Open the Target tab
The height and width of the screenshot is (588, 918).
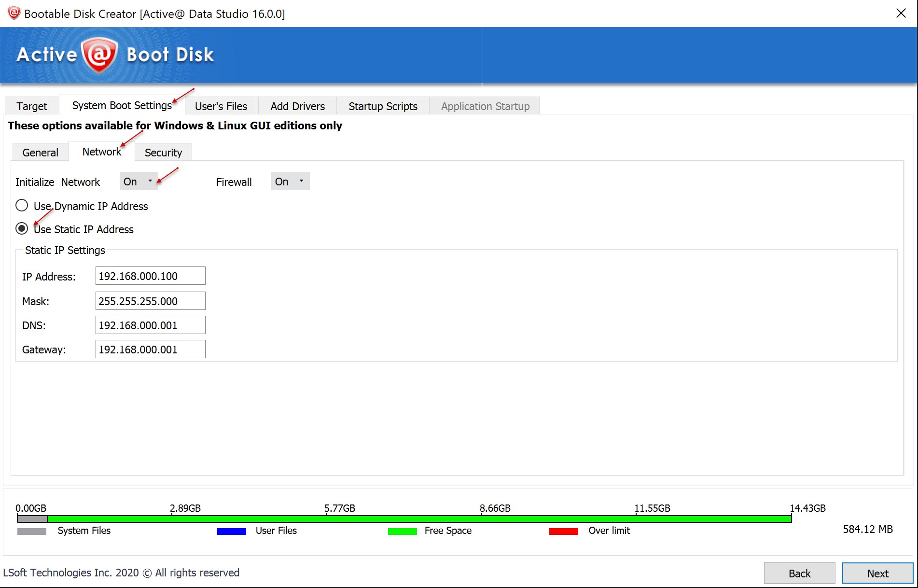[x=32, y=106]
